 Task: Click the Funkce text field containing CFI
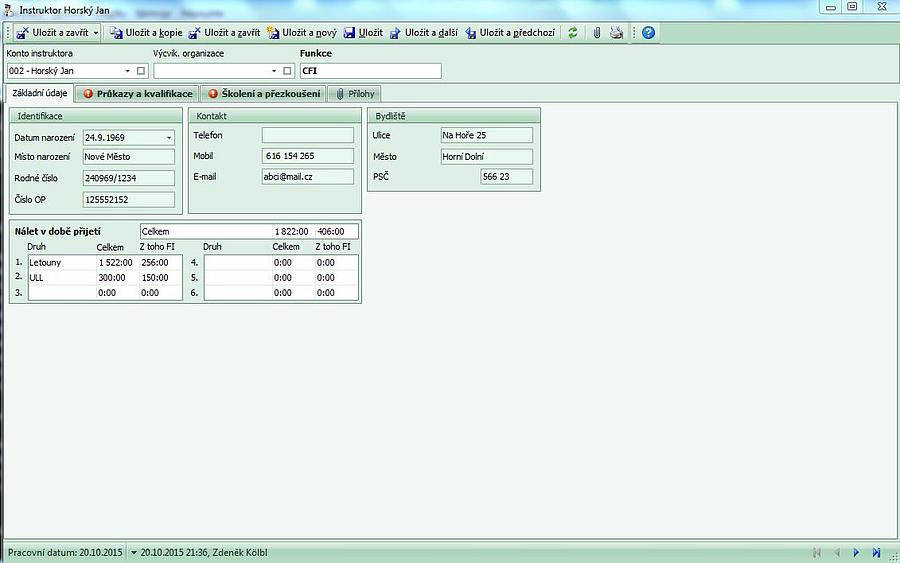369,71
